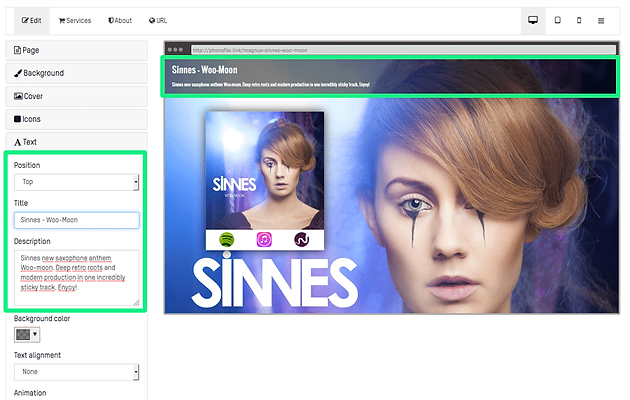Open the Services tab
The image size is (630, 400).
(75, 20)
